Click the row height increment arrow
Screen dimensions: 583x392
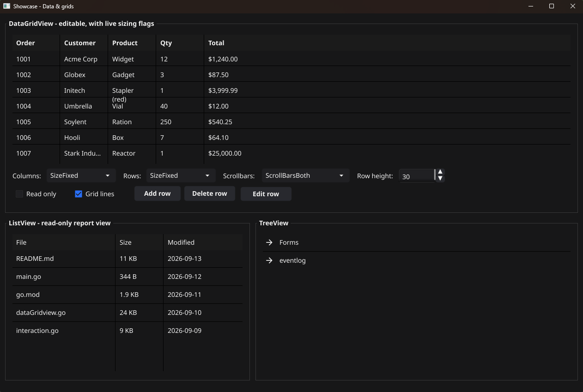click(x=440, y=172)
